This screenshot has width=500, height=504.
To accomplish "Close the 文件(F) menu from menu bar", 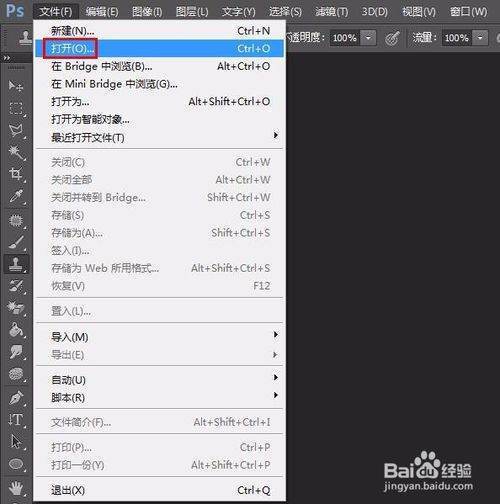I will [x=56, y=12].
